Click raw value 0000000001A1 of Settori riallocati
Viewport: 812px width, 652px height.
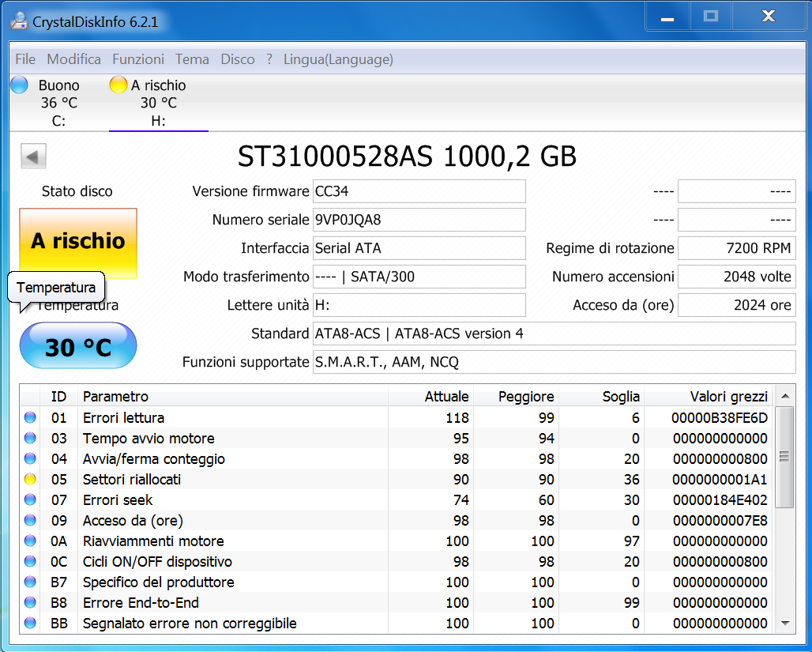720,480
